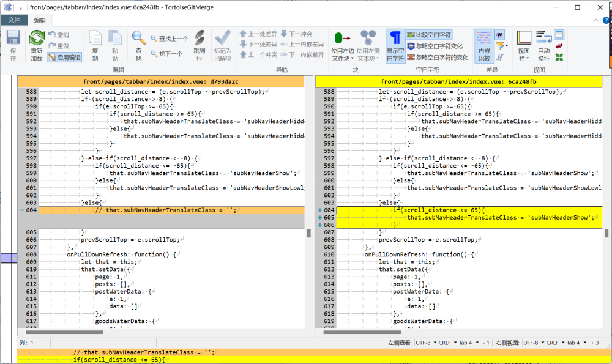This screenshot has width=612, height=364.
Task: Click the switch left/right views icon
Action: pos(559,46)
